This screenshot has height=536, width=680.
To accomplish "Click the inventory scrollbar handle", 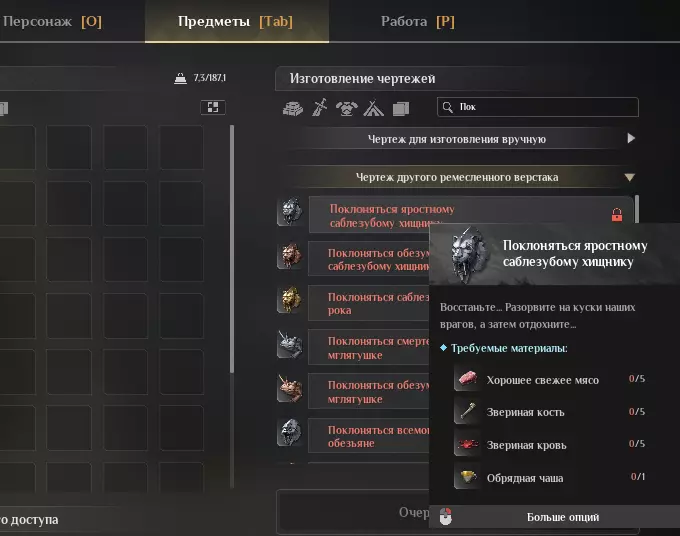I will [x=232, y=249].
